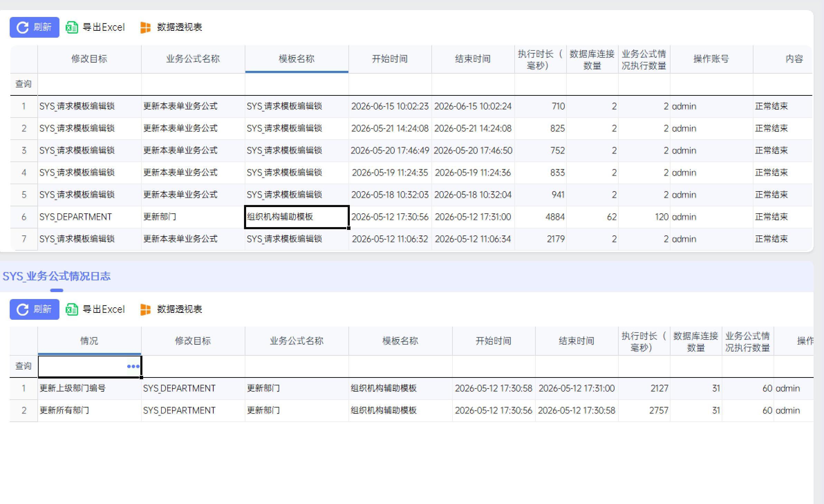Click bottom start time 2026-05-12 17:30:58

[x=494, y=389]
